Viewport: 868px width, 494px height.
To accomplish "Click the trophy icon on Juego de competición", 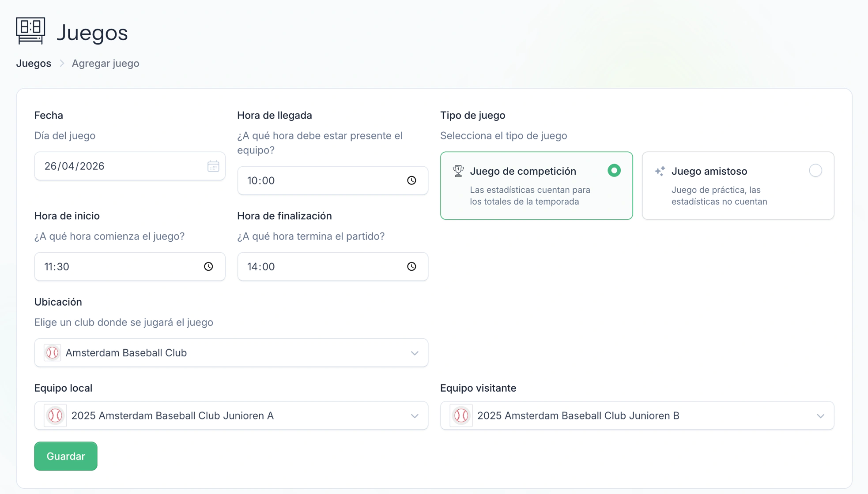I will pyautogui.click(x=458, y=171).
